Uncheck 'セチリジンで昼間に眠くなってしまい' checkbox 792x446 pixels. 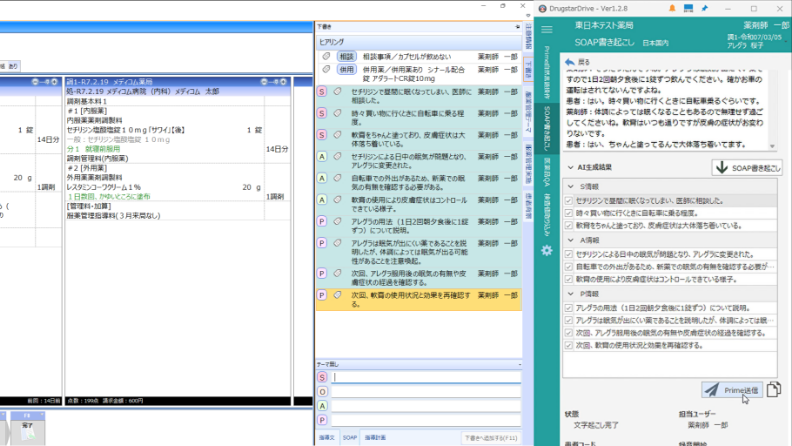click(568, 201)
